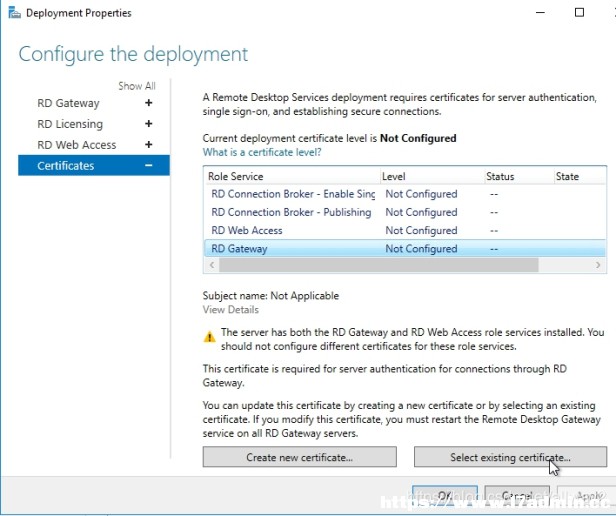616x516 pixels.
Task: Click the horizontal scrollbar thumb
Action: click(x=379, y=265)
